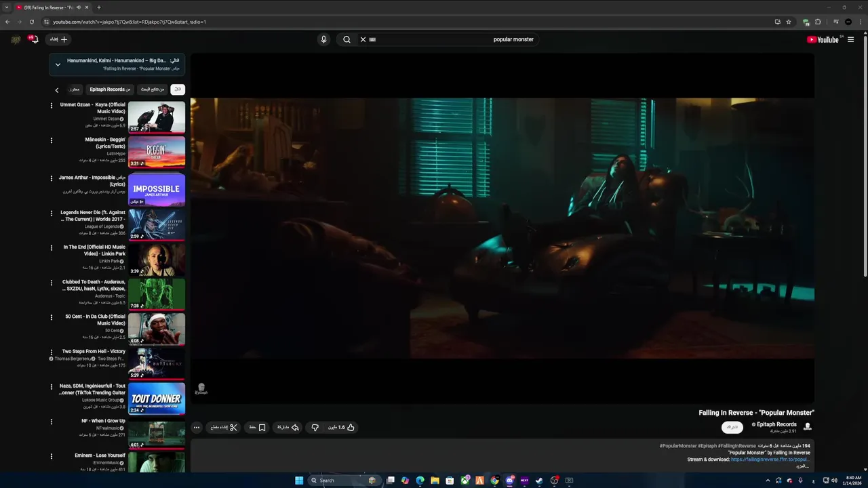Open a new browser tab
This screenshot has width=868, height=488.
(99, 7)
